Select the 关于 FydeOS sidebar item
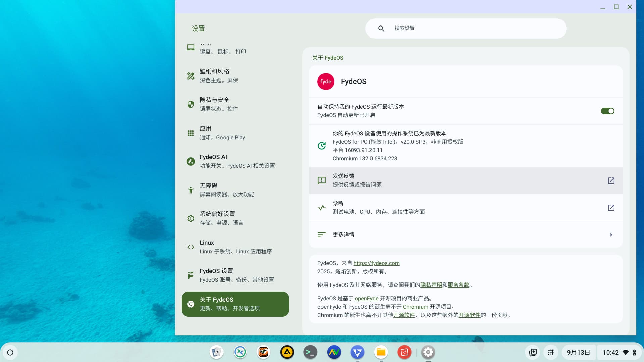This screenshot has height=362, width=644. pos(235,304)
